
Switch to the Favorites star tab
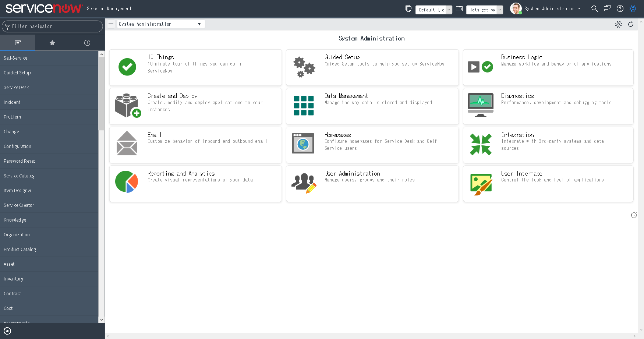[52, 42]
